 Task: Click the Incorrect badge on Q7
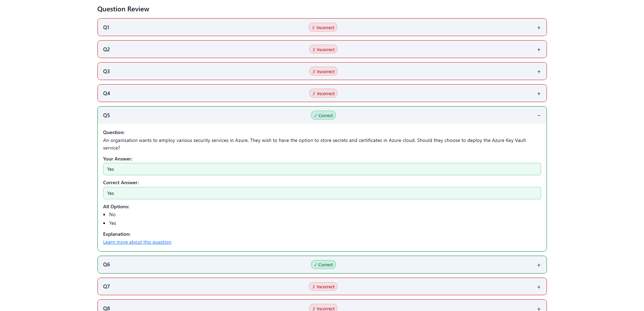[323, 287]
